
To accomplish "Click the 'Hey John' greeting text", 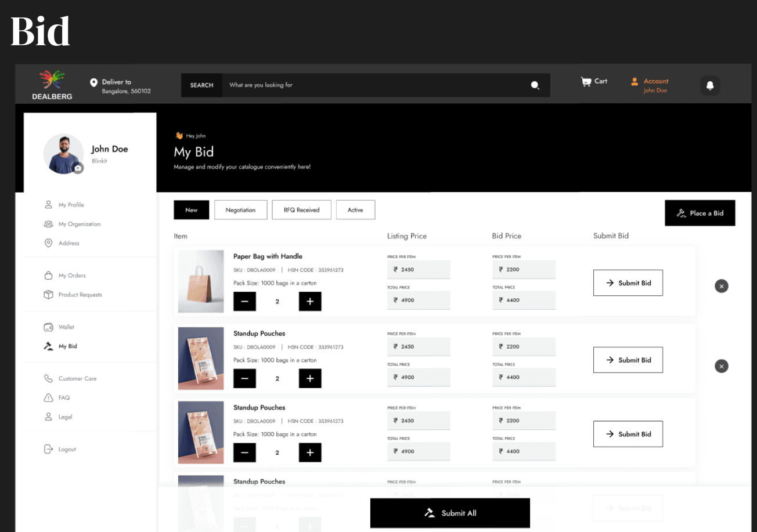I will [196, 136].
